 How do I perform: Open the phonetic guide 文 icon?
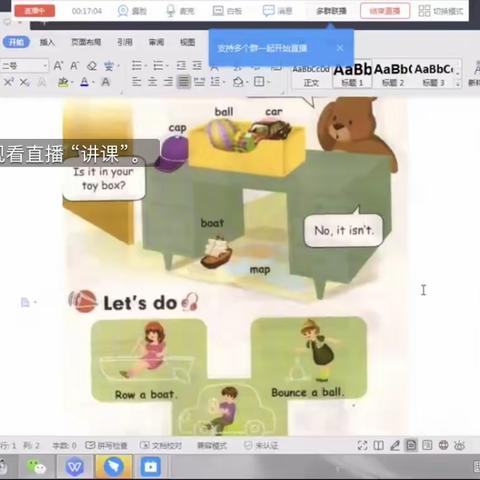point(109,66)
